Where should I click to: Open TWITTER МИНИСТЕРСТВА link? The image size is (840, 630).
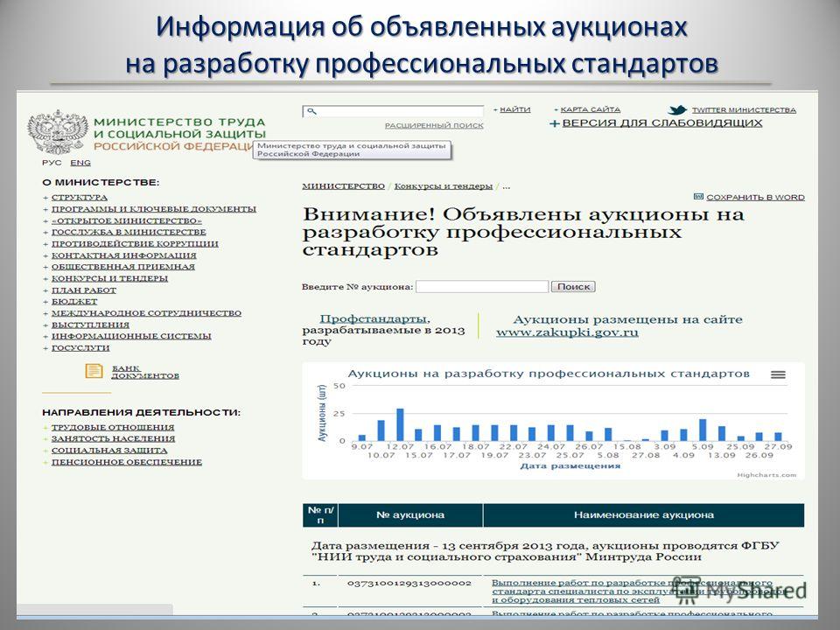point(744,110)
